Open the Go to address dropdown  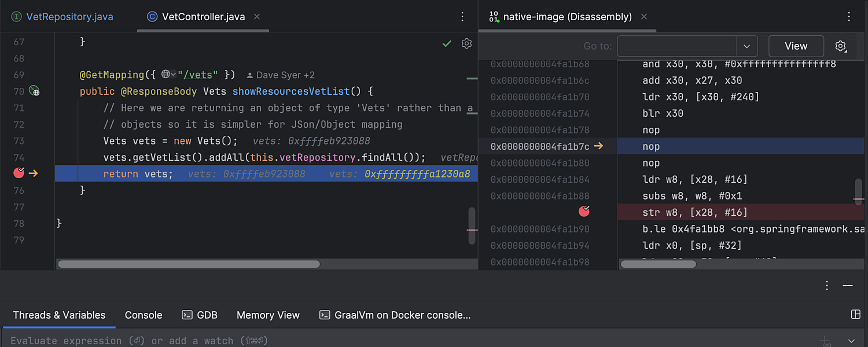[747, 46]
